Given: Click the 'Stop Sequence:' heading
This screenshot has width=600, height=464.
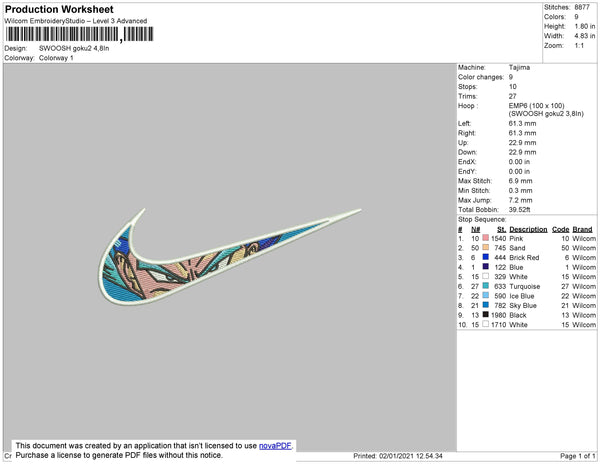Looking at the screenshot, I should [482, 219].
